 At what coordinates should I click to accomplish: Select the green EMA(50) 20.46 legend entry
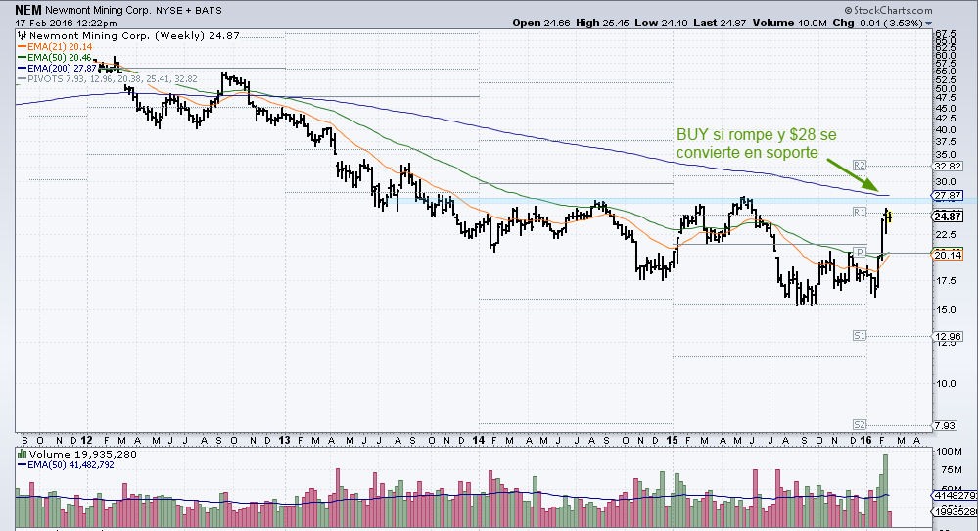pyautogui.click(x=55, y=57)
